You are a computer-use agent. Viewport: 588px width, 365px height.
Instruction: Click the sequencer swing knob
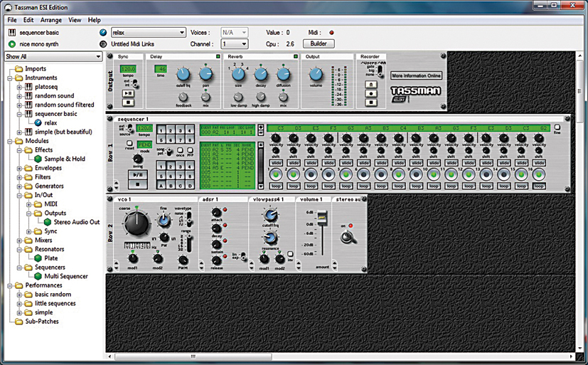click(x=138, y=159)
